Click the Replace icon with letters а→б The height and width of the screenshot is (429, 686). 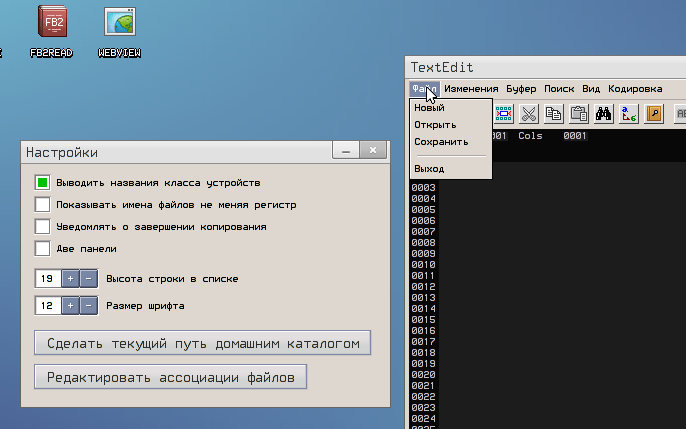629,114
